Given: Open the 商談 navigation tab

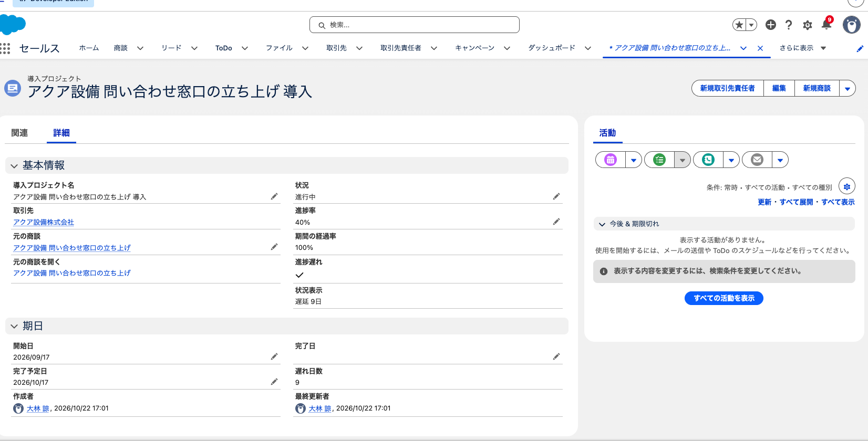Looking at the screenshot, I should tap(121, 48).
